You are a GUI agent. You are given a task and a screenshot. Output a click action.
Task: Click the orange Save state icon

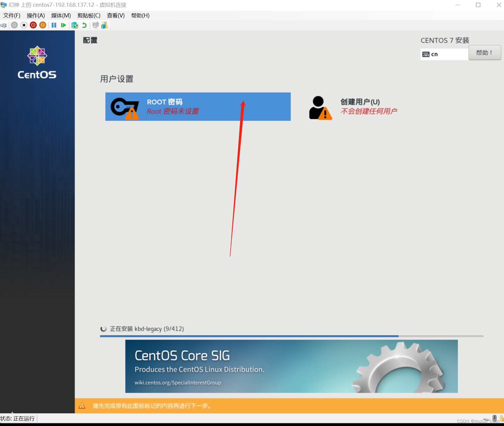(43, 25)
